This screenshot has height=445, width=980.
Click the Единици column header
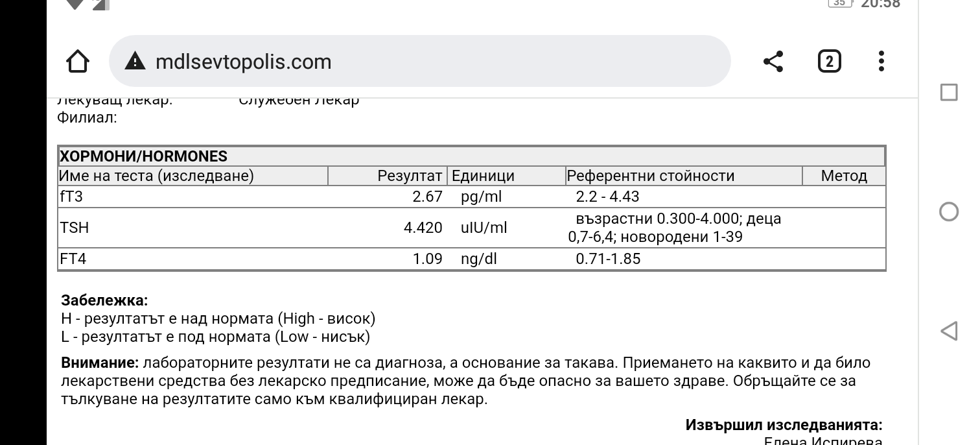pos(483,176)
